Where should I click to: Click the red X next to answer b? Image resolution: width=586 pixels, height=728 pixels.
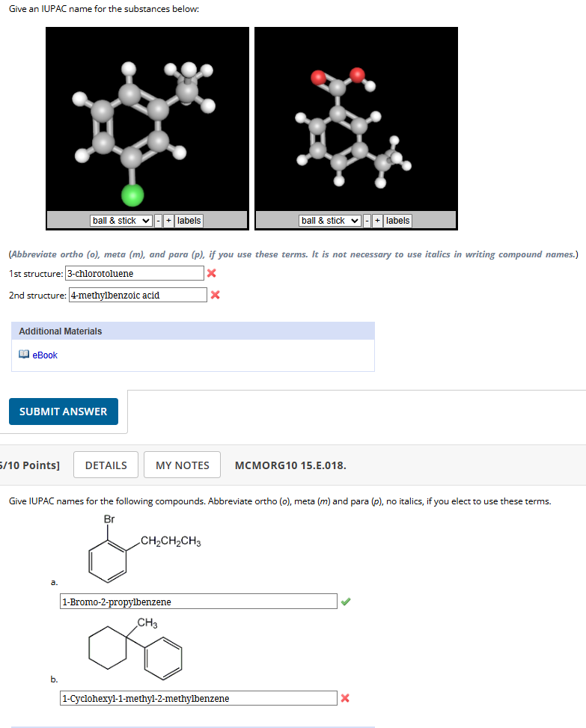click(344, 698)
